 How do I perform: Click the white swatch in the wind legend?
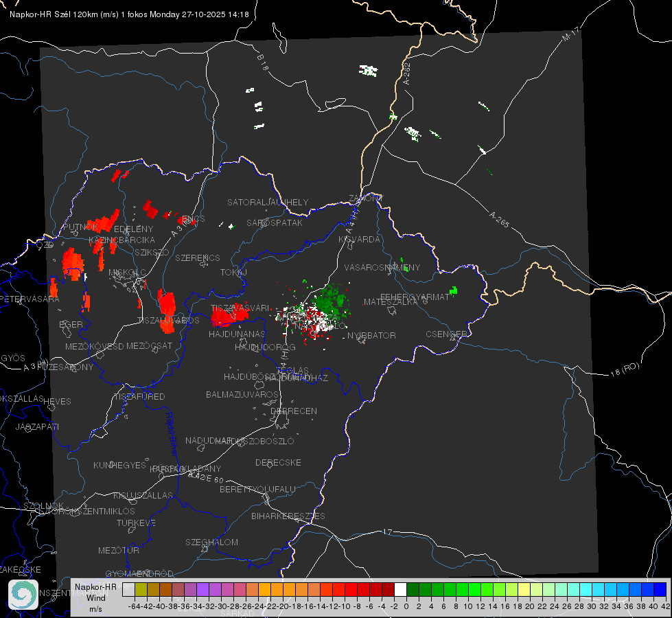pyautogui.click(x=400, y=590)
